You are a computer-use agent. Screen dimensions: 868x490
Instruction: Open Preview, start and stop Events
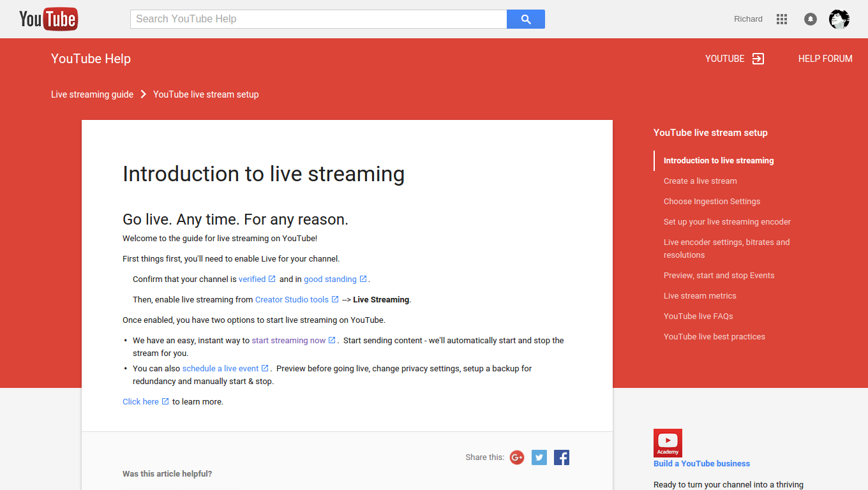click(x=719, y=276)
